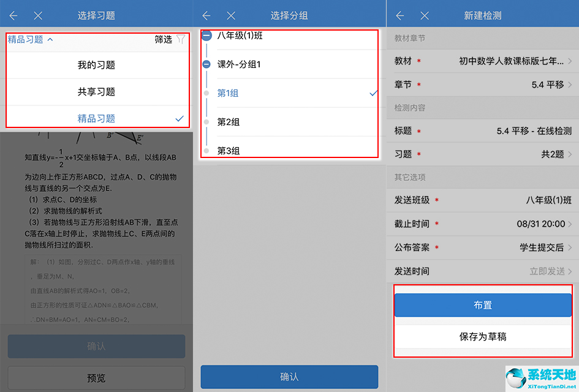The height and width of the screenshot is (392, 579).
Task: Tap the X icon on 新建检测 header
Action: pyautogui.click(x=424, y=15)
